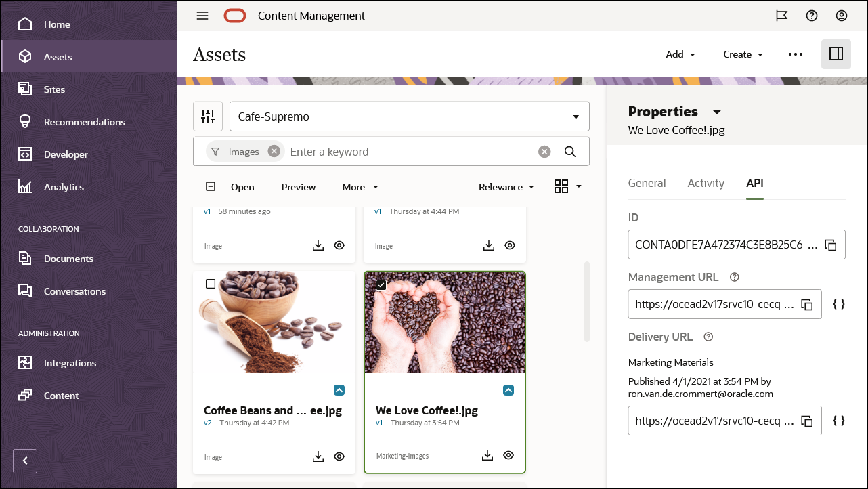The height and width of the screenshot is (489, 868).
Task: Preview the 58 minutes ago image eye
Action: tap(340, 245)
